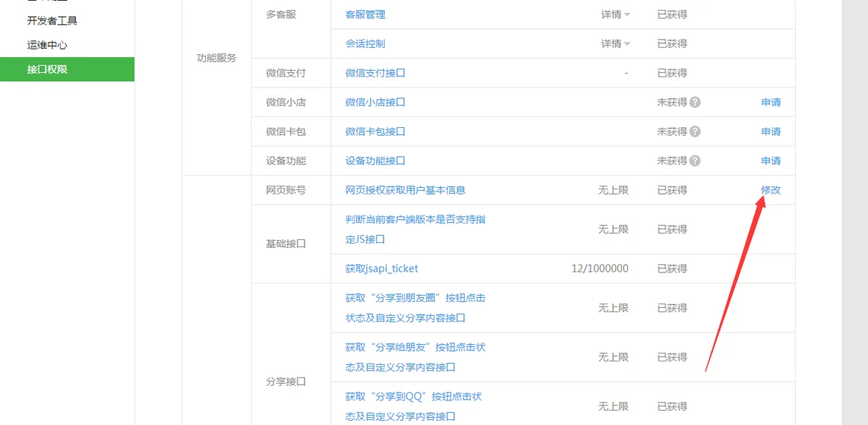Click 修改 for 网页授权获取用户基本信息
Image resolution: width=868 pixels, height=425 pixels.
pyautogui.click(x=771, y=190)
